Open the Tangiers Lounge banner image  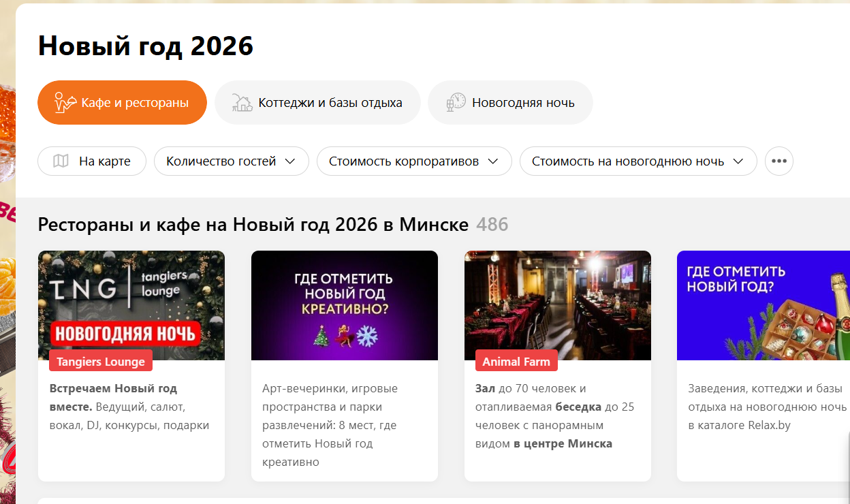click(x=131, y=305)
